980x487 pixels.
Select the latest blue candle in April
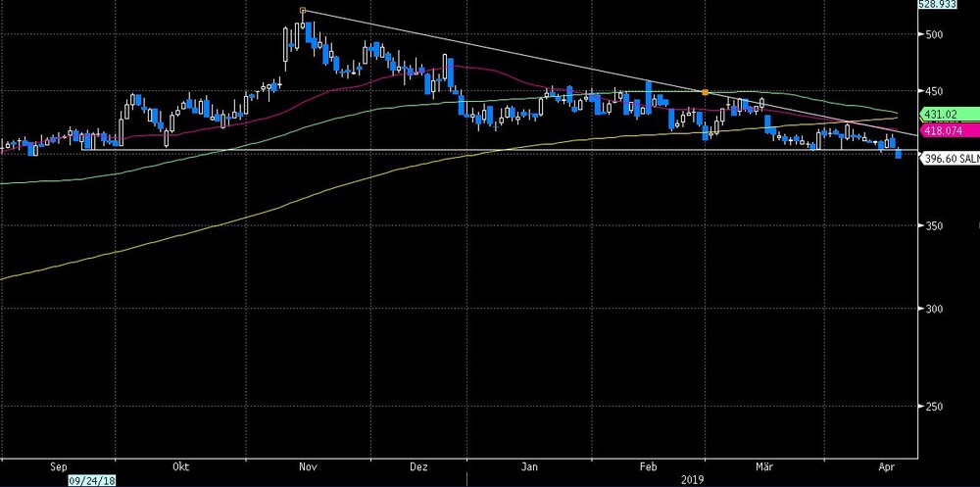click(x=898, y=154)
